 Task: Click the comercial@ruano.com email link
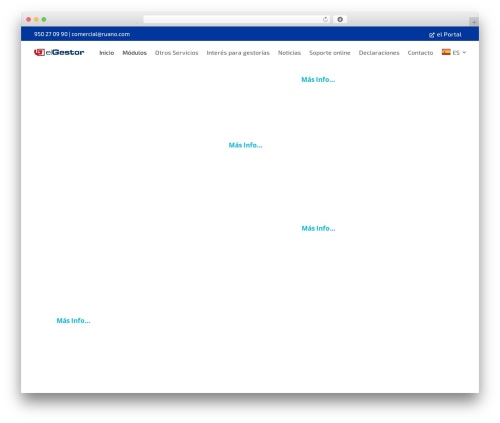(x=101, y=34)
